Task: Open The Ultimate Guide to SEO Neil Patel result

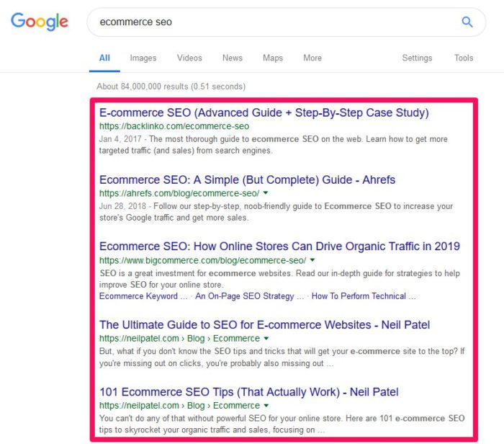Action: [x=264, y=324]
